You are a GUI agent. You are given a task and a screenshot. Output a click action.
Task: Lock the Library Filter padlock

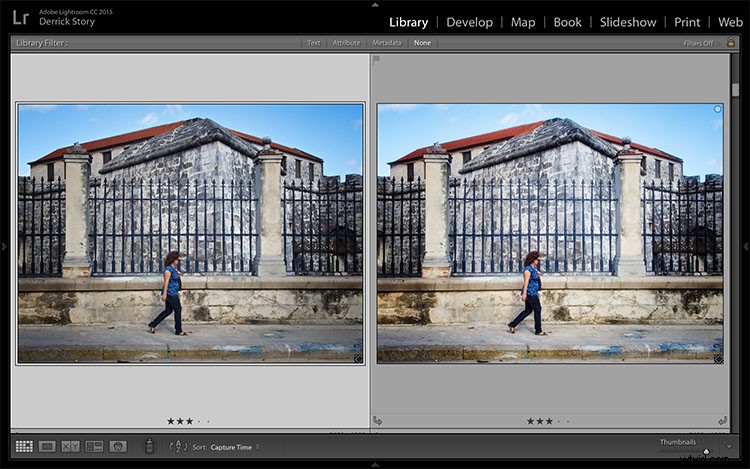pos(731,42)
